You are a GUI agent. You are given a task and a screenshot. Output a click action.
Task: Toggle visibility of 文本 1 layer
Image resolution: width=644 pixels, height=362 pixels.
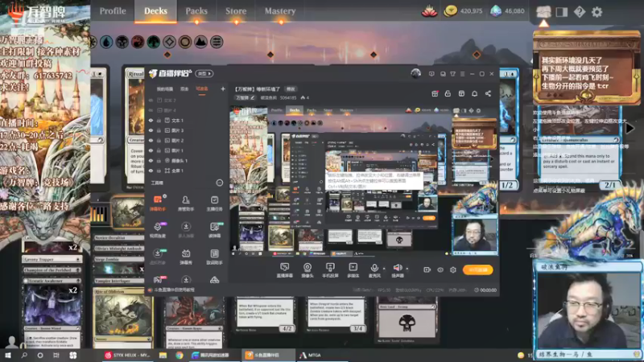pyautogui.click(x=151, y=120)
